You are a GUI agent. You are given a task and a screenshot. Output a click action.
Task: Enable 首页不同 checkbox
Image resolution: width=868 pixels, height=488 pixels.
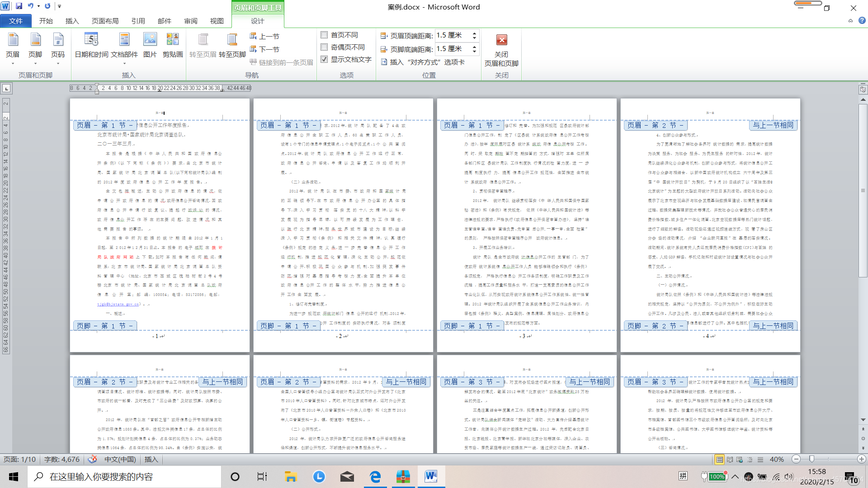[324, 35]
